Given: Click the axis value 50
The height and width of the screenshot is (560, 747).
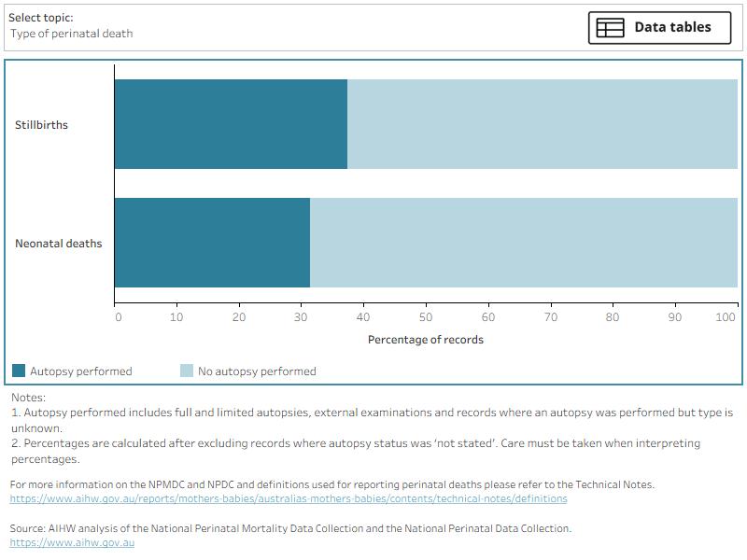Looking at the screenshot, I should [x=426, y=317].
